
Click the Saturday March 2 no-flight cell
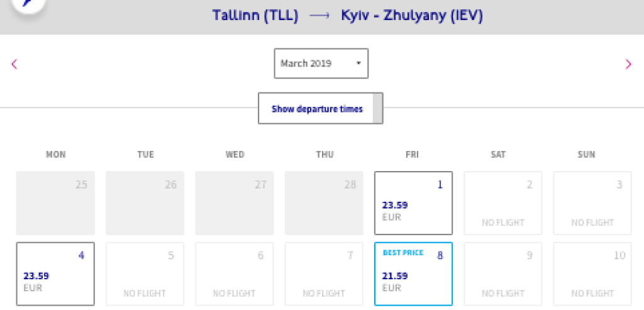[x=502, y=203]
